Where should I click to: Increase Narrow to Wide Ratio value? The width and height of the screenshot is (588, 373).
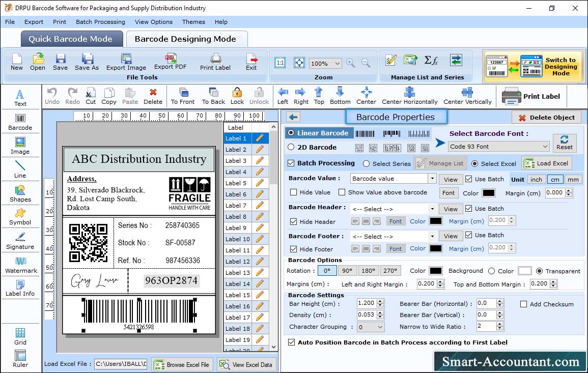coord(499,324)
